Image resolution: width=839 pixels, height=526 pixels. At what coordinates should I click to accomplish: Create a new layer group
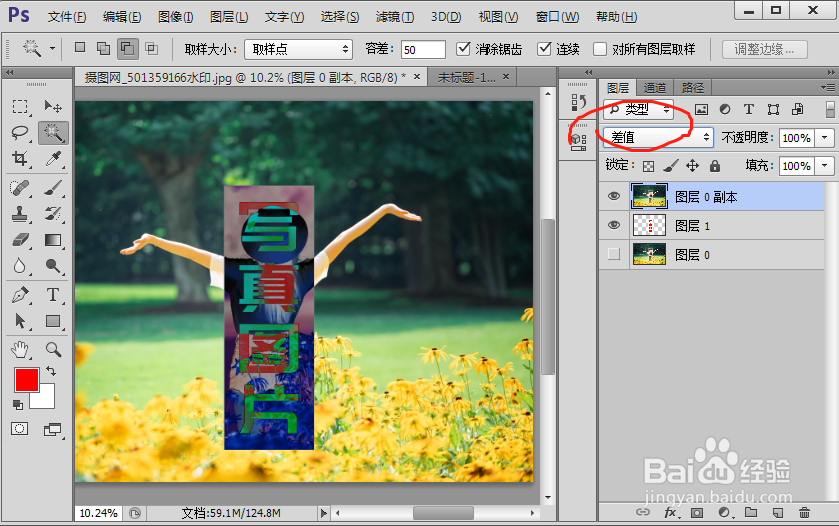point(751,512)
